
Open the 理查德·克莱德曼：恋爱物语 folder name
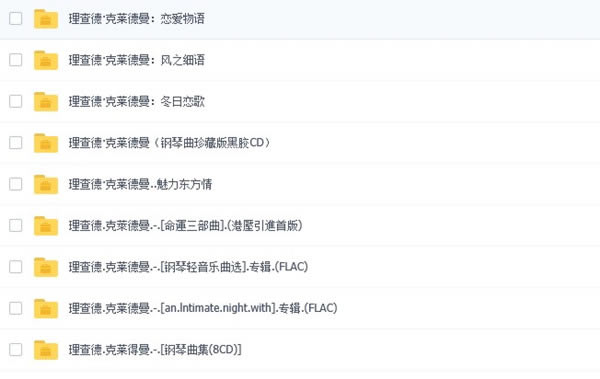[137, 19]
